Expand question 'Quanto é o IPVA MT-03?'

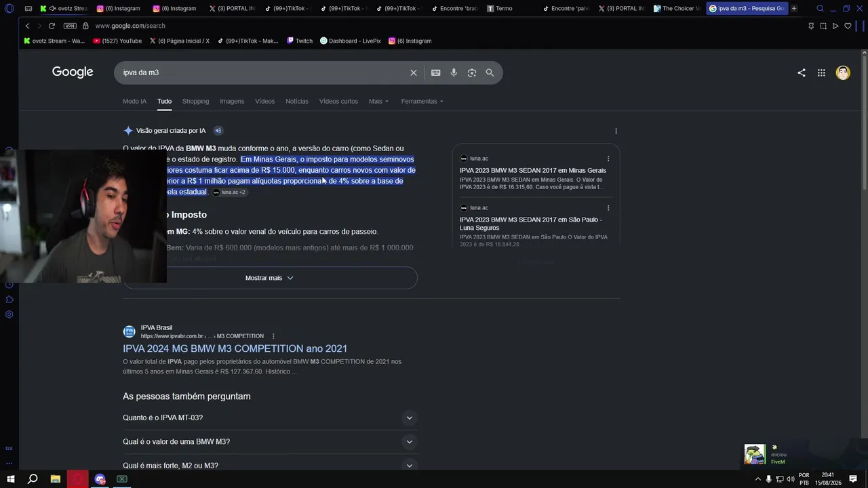click(x=270, y=418)
